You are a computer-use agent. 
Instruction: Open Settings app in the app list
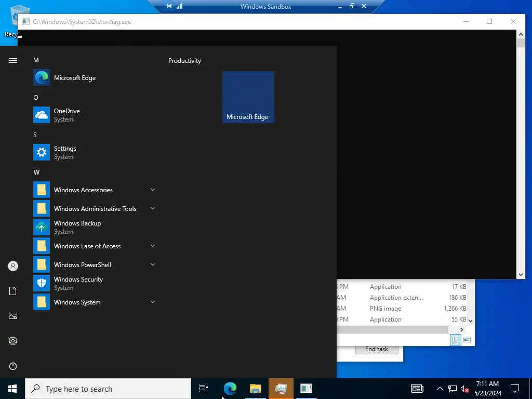(x=95, y=152)
